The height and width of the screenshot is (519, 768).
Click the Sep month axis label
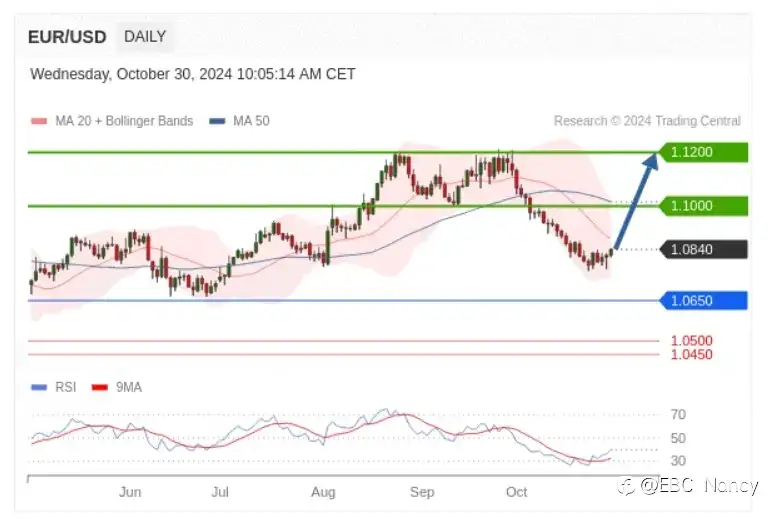(x=422, y=492)
